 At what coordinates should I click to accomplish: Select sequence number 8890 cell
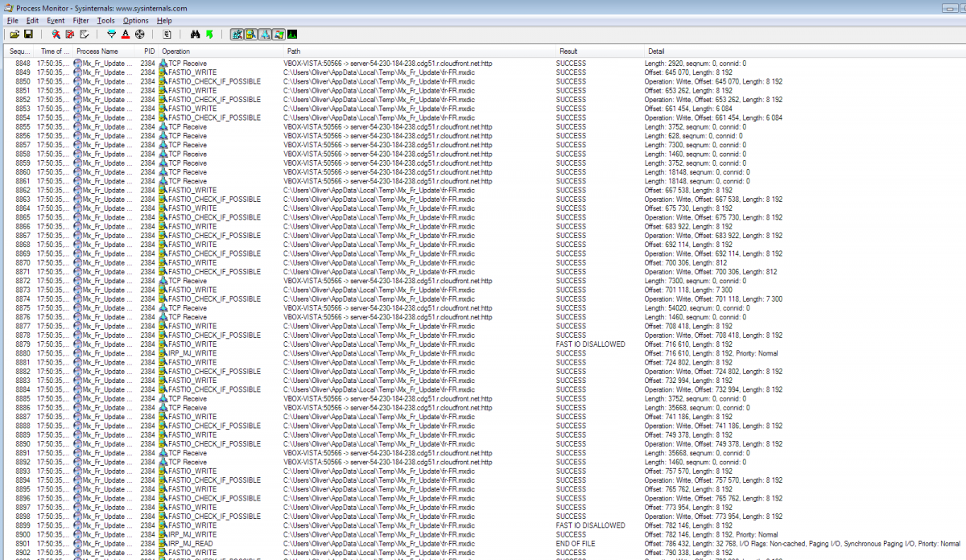pyautogui.click(x=23, y=444)
